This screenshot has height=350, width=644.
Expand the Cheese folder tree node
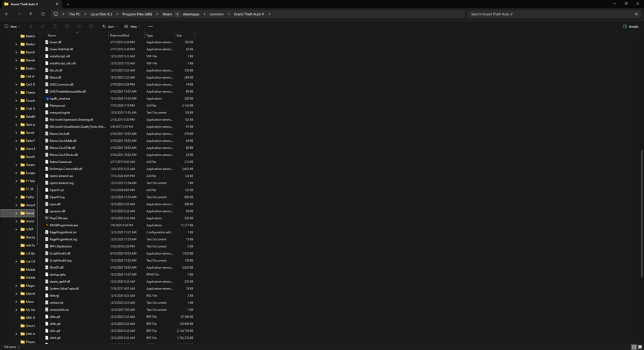(x=16, y=93)
